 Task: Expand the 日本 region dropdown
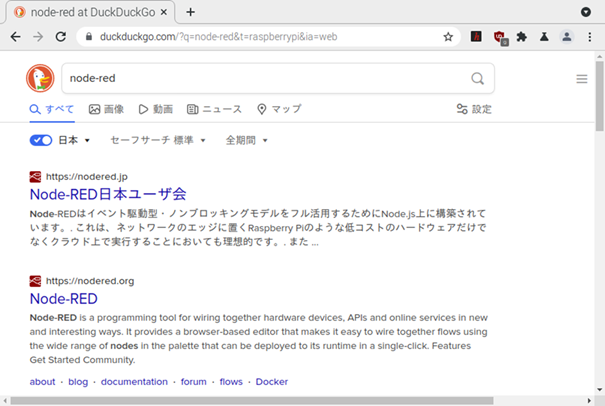75,140
